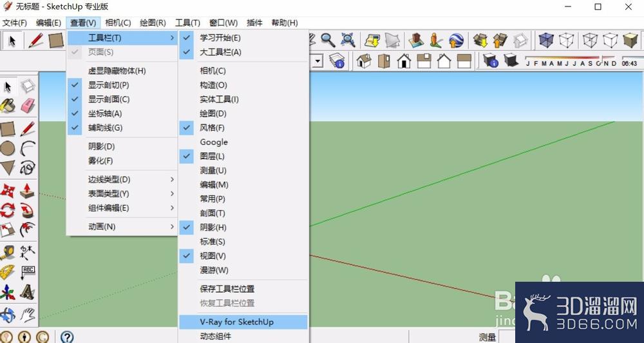Expand 工具栏(T) submenu
Viewport: 644px width, 343px height.
tap(122, 38)
